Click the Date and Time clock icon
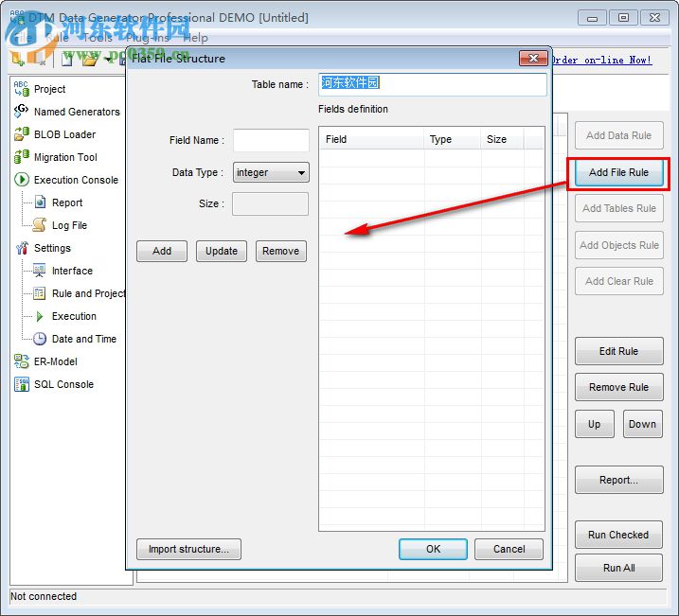Image resolution: width=679 pixels, height=616 pixels. 40,339
